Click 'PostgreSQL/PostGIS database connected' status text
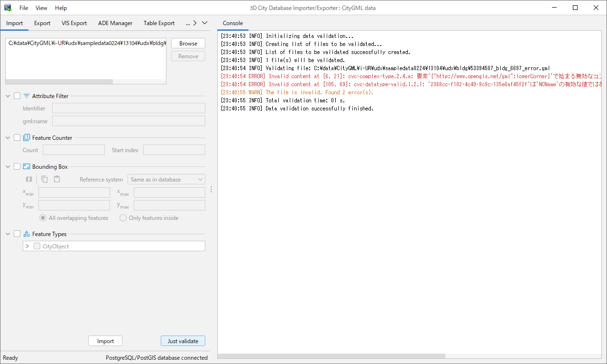The image size is (607, 364). click(x=156, y=358)
